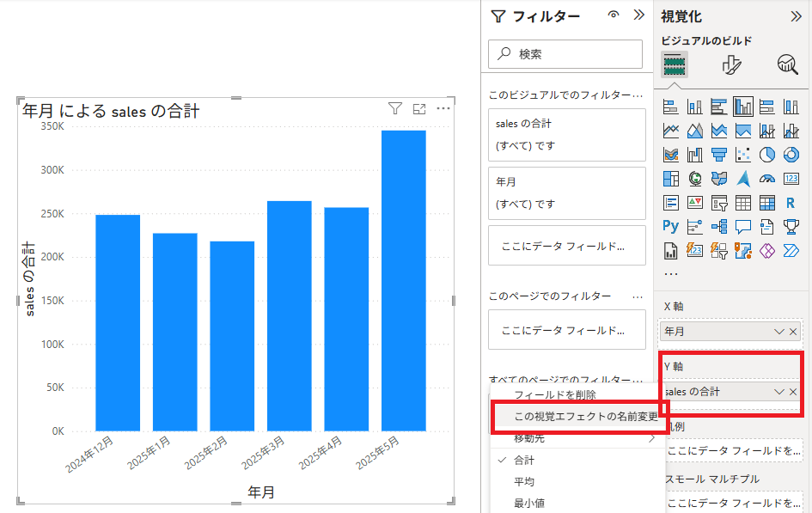The height and width of the screenshot is (513, 812).
Task: Select the KPI visual
Action: [695, 203]
